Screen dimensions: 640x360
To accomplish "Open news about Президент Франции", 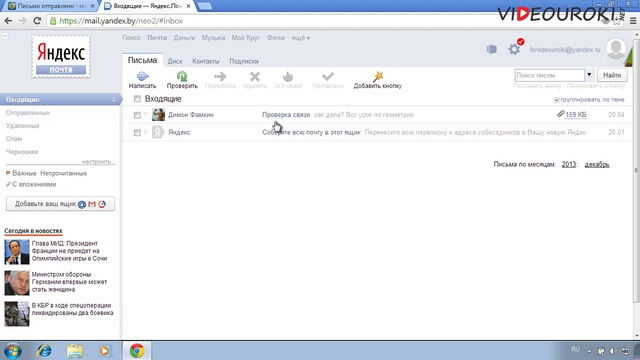I will click(69, 251).
